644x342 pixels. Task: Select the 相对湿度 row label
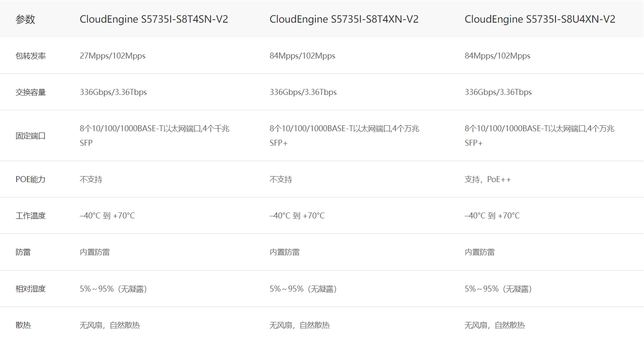click(30, 289)
